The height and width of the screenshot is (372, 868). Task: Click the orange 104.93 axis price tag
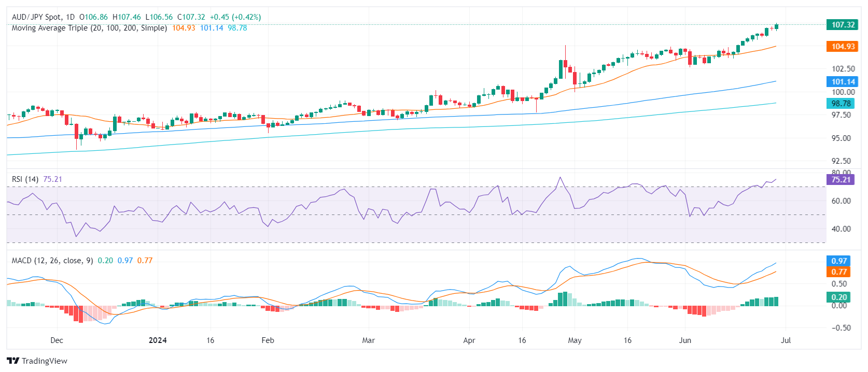[843, 47]
